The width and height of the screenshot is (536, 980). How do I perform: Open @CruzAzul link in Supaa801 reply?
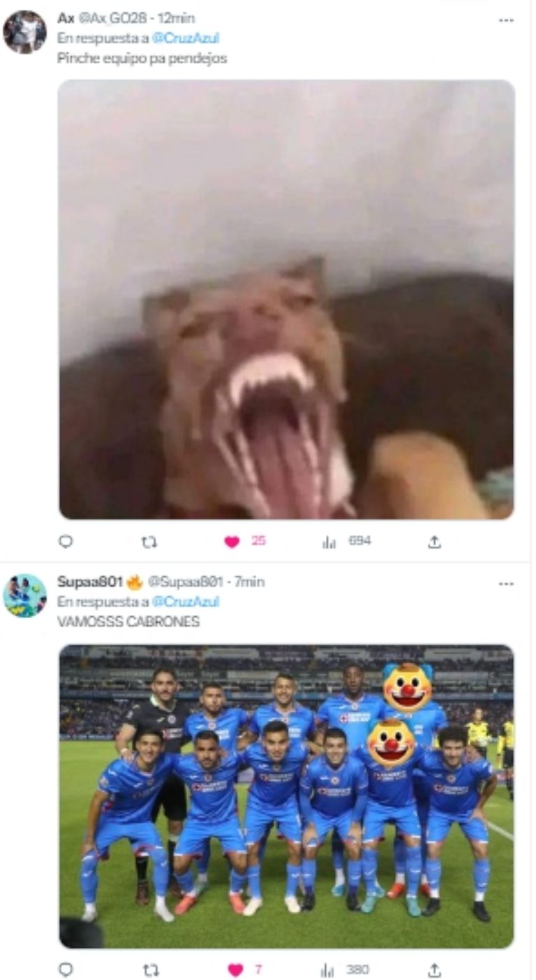coord(185,601)
